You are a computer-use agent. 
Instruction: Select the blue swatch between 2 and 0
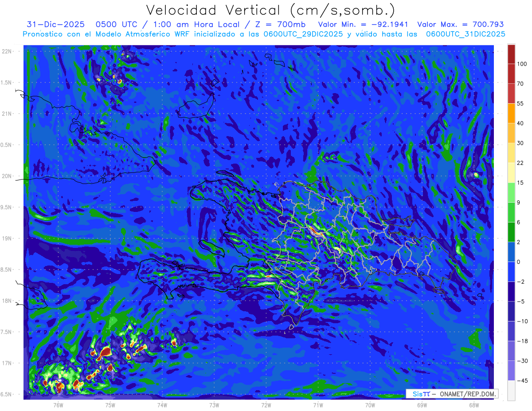coord(511,251)
